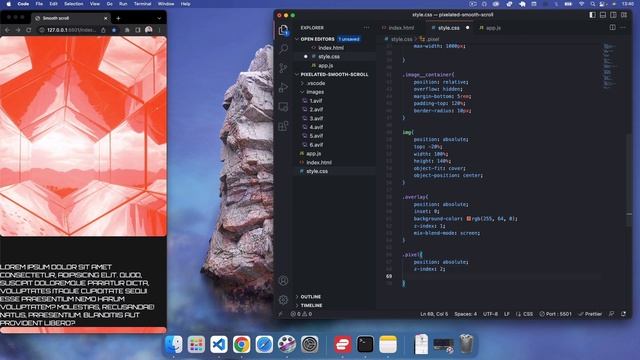Switch to the app.js editor tab
Viewport: 640px width, 360px height.
click(x=490, y=28)
